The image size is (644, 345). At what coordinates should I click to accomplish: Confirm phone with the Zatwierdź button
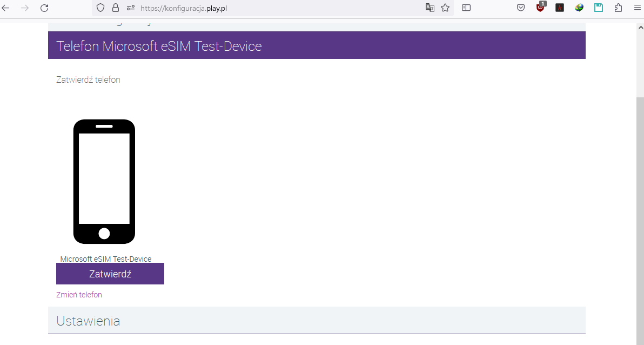(110, 274)
